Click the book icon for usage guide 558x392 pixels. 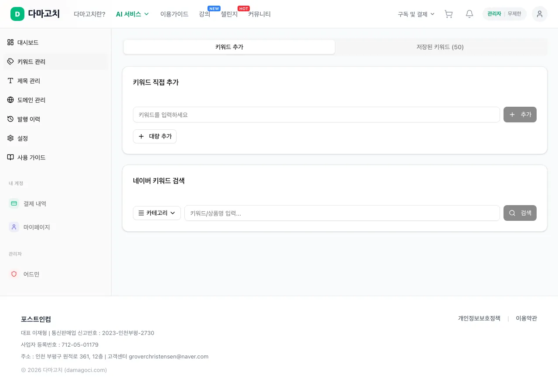coord(10,157)
